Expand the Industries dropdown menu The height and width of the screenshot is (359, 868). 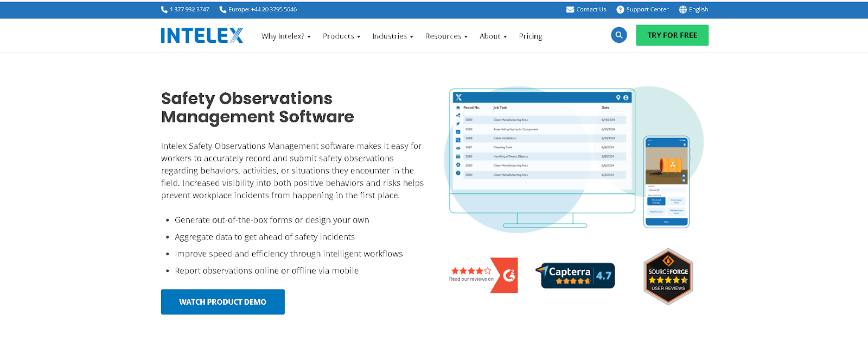pyautogui.click(x=393, y=36)
